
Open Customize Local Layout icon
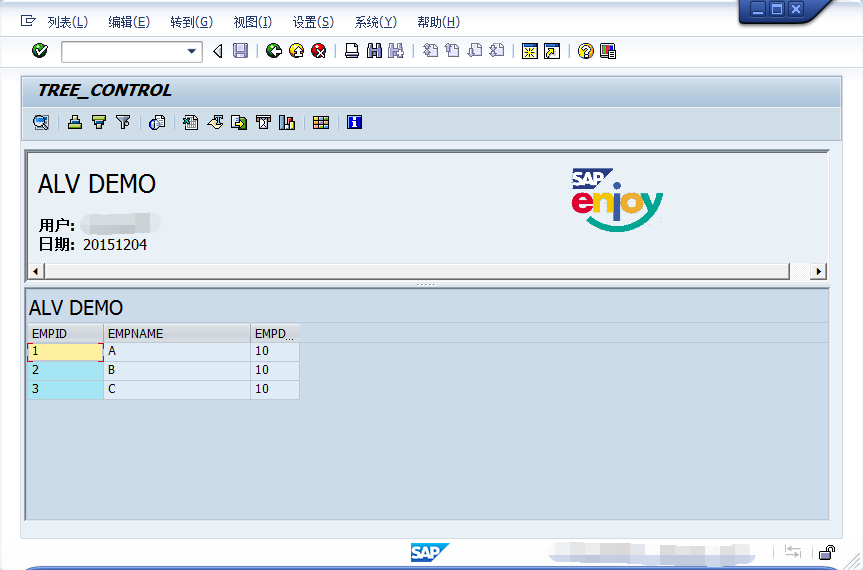pos(608,51)
